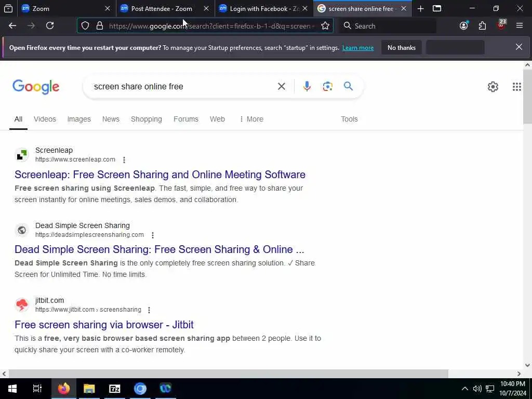
Task: Click the Screenleap favicon
Action: pos(22,155)
